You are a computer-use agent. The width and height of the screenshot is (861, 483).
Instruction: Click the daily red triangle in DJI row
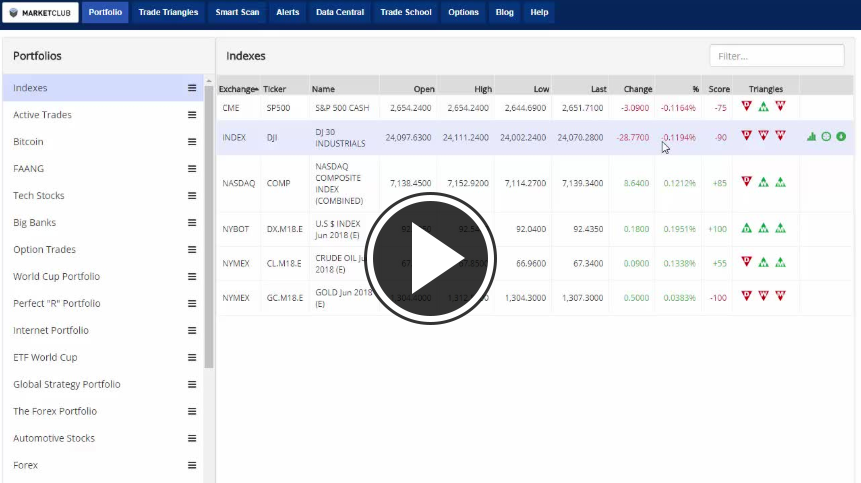click(746, 135)
